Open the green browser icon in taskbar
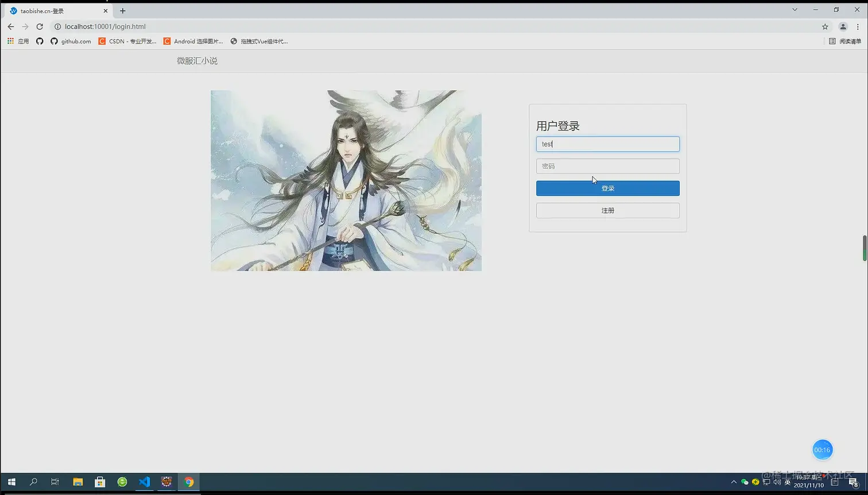 pos(122,482)
